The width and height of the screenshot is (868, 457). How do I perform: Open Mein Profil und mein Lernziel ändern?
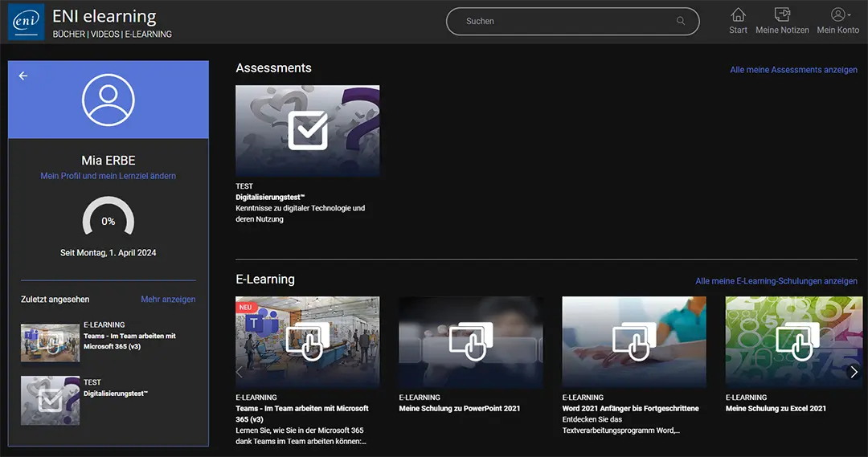pos(108,176)
